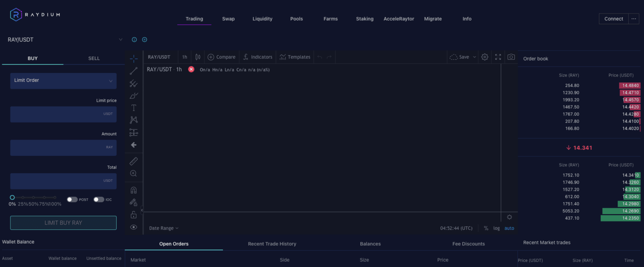Open Compare symbol dialog
This screenshot has width=644, height=267.
[x=221, y=57]
